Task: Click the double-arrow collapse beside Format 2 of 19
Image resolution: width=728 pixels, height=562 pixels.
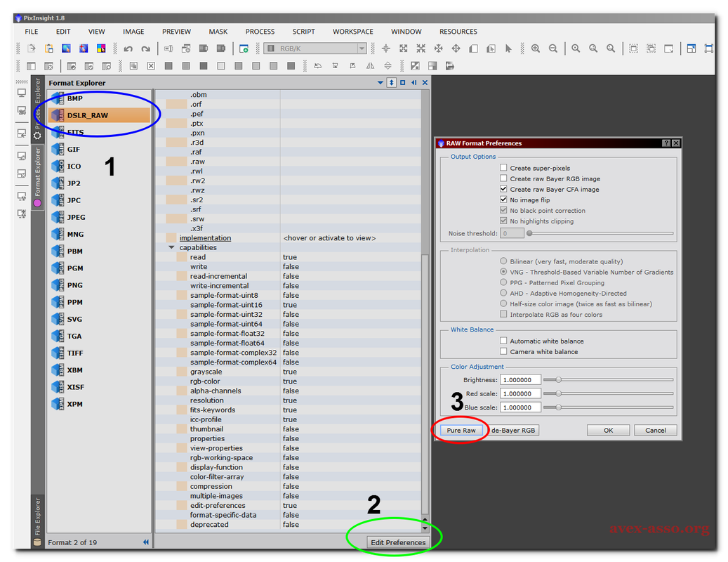Action: (146, 542)
